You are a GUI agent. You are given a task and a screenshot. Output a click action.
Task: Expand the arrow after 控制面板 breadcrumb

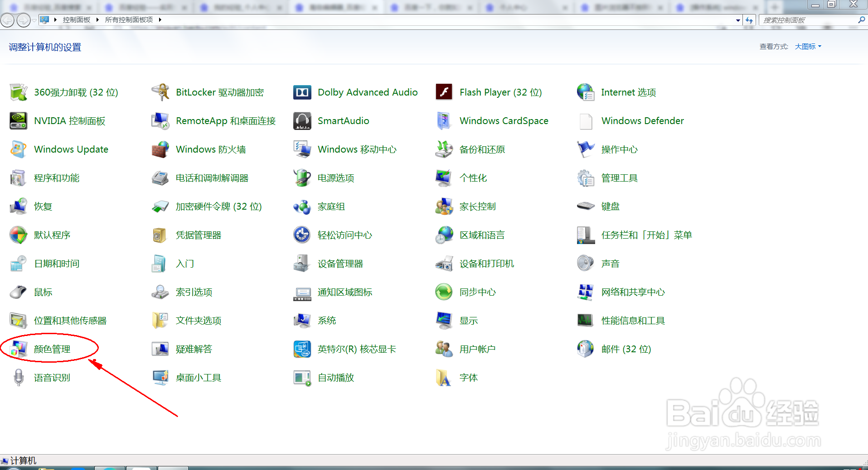[x=97, y=20]
